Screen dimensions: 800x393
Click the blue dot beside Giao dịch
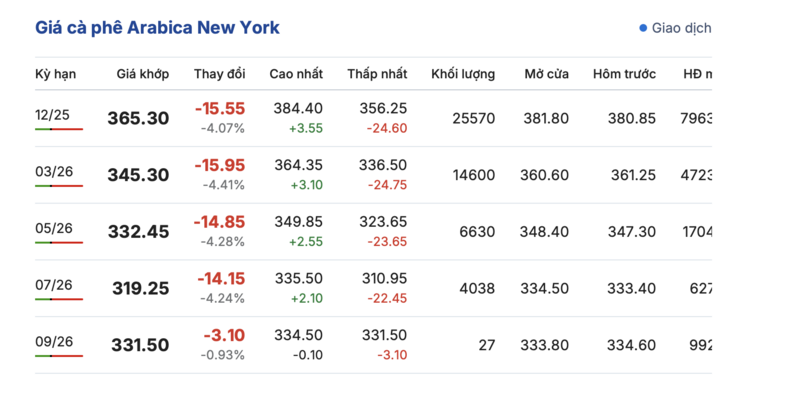click(x=643, y=28)
